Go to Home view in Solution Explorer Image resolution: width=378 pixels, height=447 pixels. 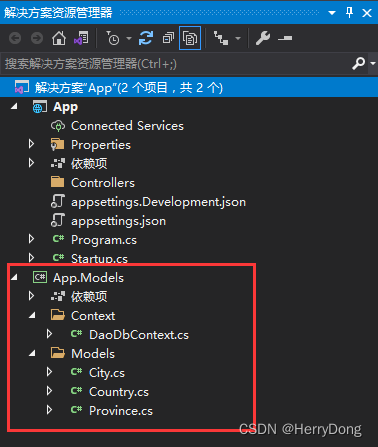click(x=59, y=38)
